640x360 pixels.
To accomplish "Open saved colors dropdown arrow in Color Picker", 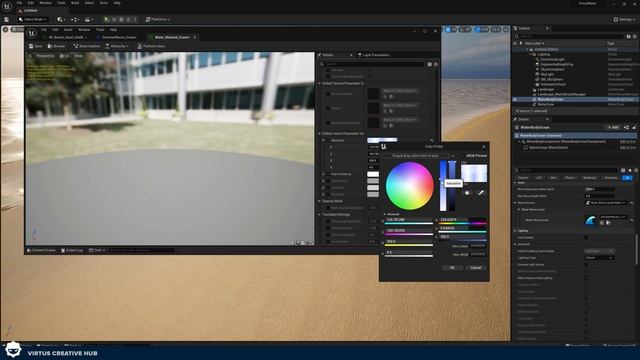I will [453, 156].
